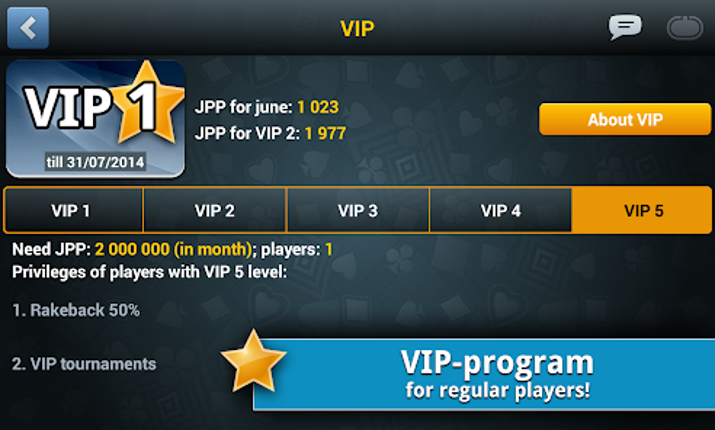
Task: Tap the Need JPP 2 000 000 text
Action: click(x=132, y=249)
